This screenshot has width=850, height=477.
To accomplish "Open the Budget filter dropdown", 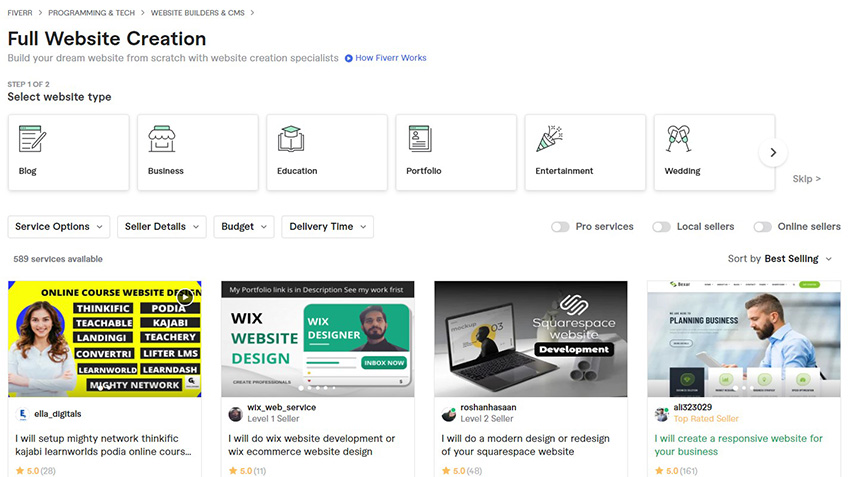I will 244,227.
